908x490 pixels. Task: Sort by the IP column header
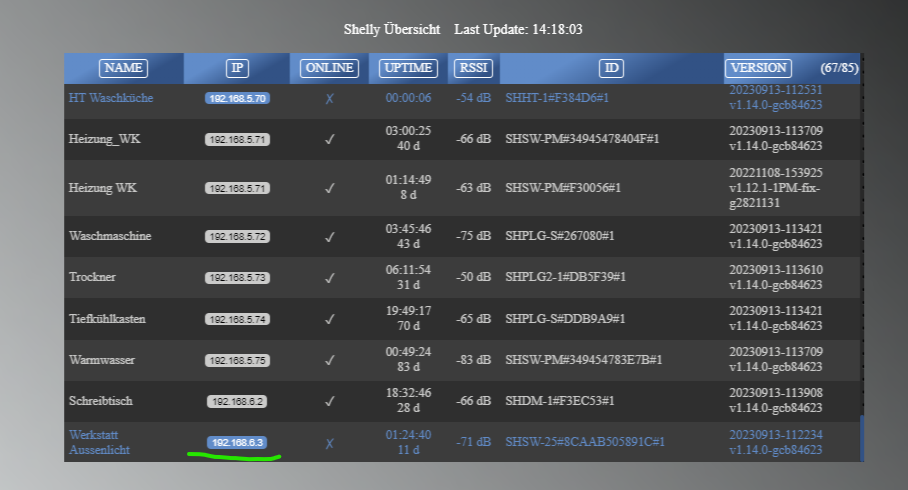point(237,68)
